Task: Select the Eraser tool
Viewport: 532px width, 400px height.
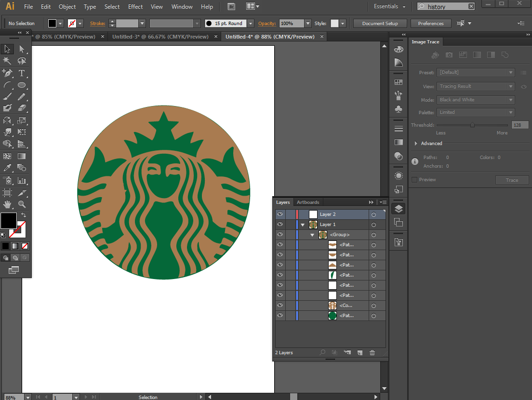Action: point(22,108)
